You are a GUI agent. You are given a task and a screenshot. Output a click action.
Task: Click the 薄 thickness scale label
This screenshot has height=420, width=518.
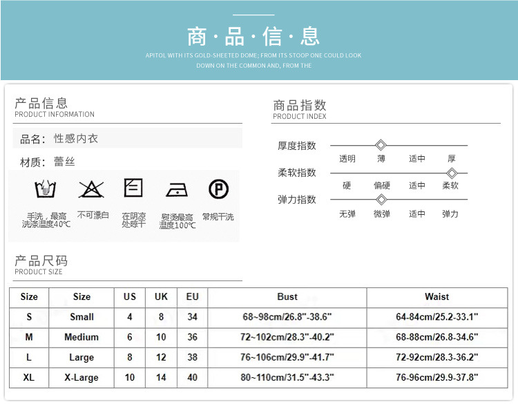[x=381, y=159]
